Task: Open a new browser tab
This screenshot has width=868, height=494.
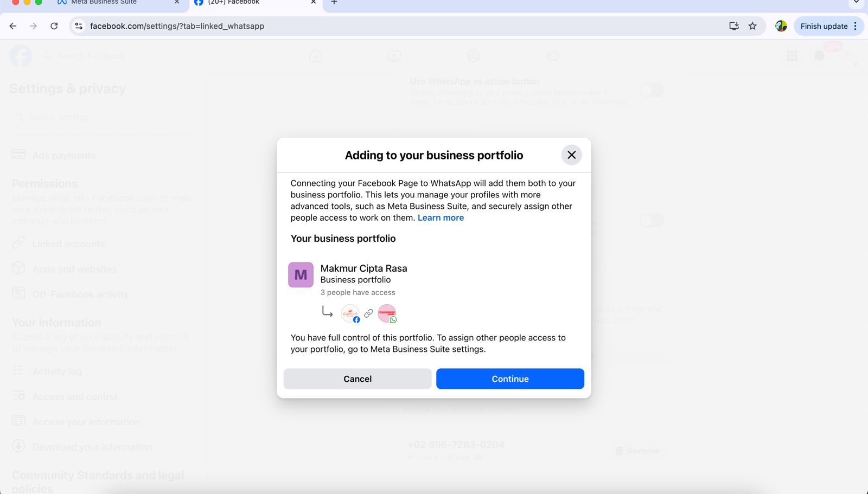Action: tap(334, 3)
